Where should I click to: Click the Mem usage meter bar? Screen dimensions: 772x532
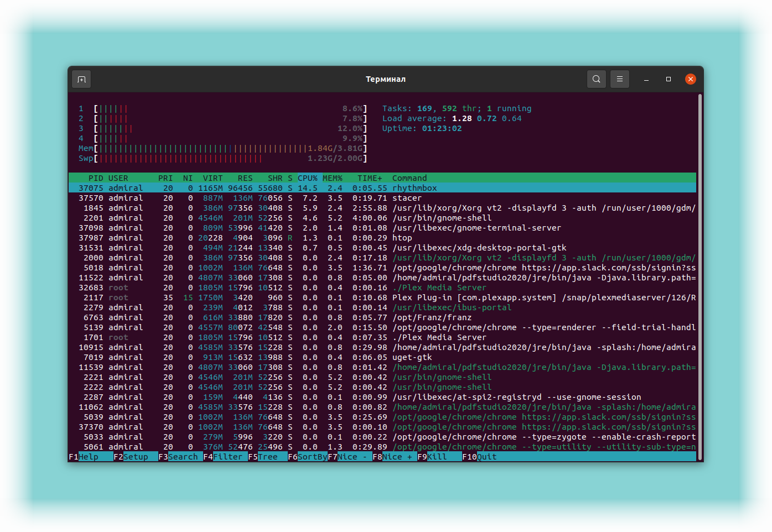tap(222, 148)
